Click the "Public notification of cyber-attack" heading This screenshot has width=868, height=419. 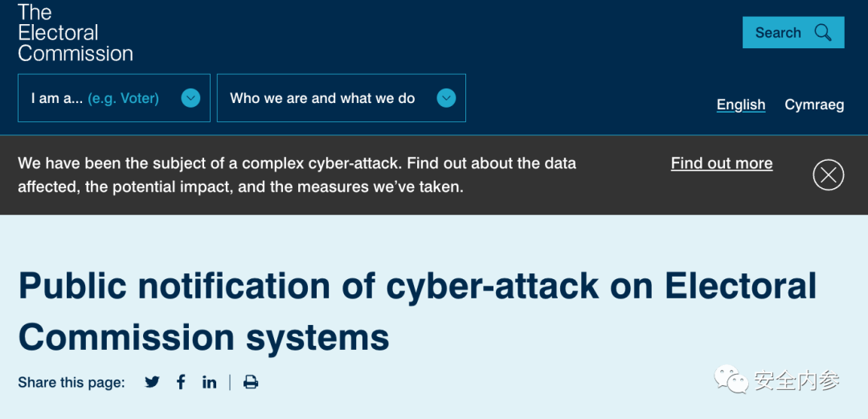click(x=417, y=311)
